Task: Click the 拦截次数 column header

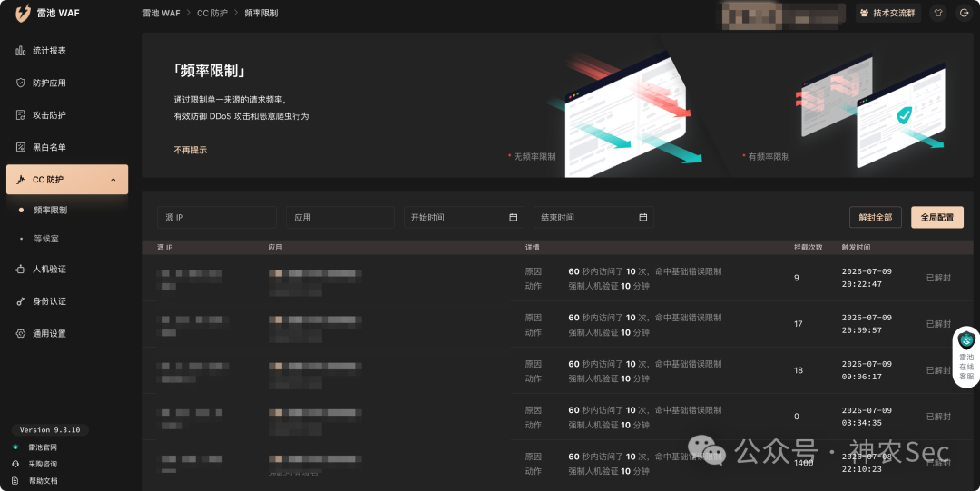Action: pyautogui.click(x=808, y=248)
